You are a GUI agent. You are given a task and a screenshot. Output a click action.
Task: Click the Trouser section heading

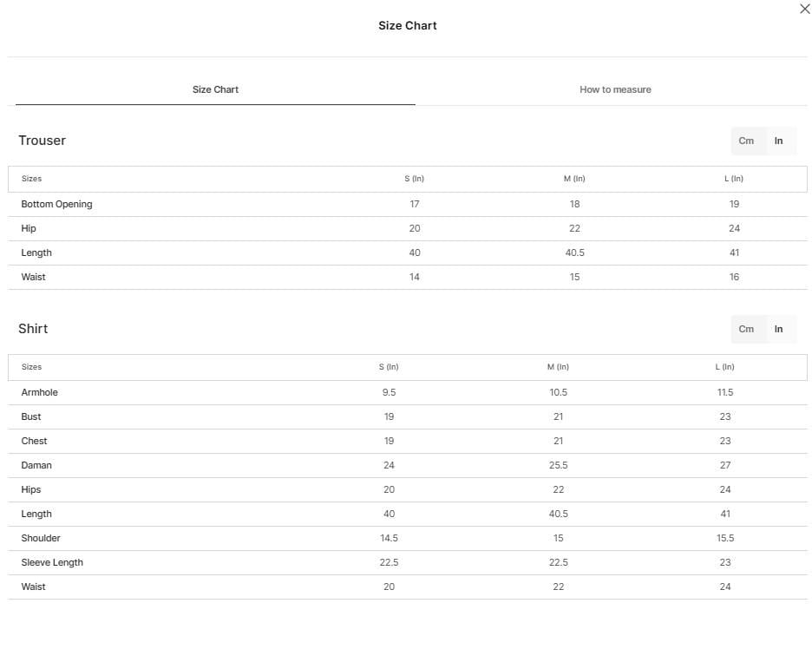pos(42,141)
